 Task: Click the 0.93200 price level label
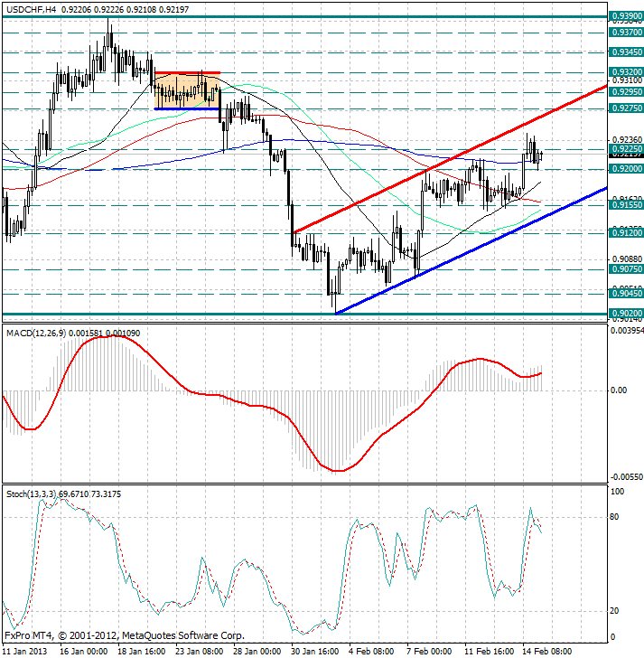626,71
